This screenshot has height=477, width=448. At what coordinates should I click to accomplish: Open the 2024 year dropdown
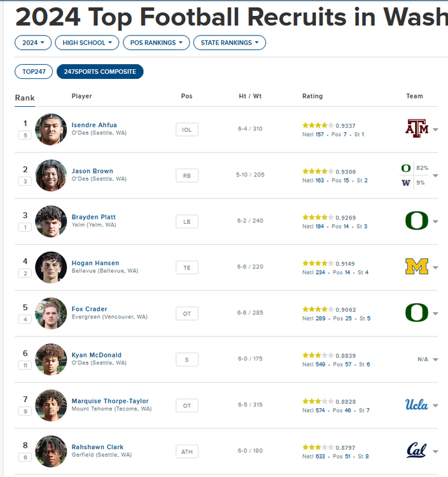click(33, 43)
